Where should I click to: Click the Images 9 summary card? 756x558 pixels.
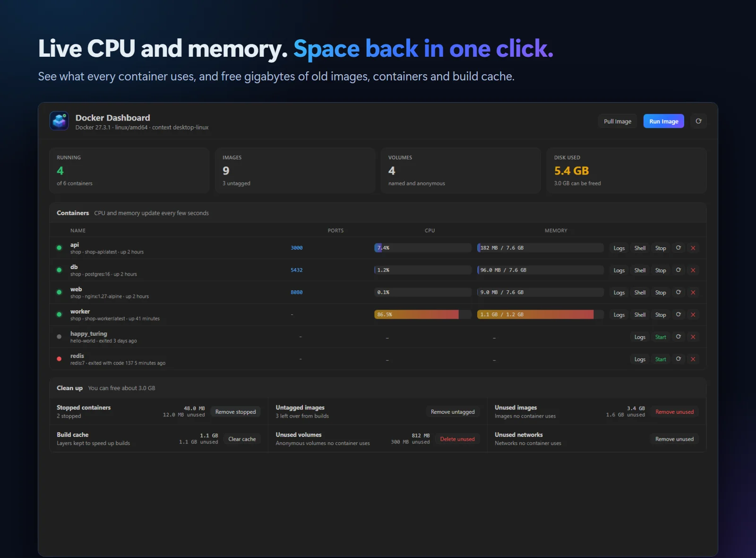295,170
